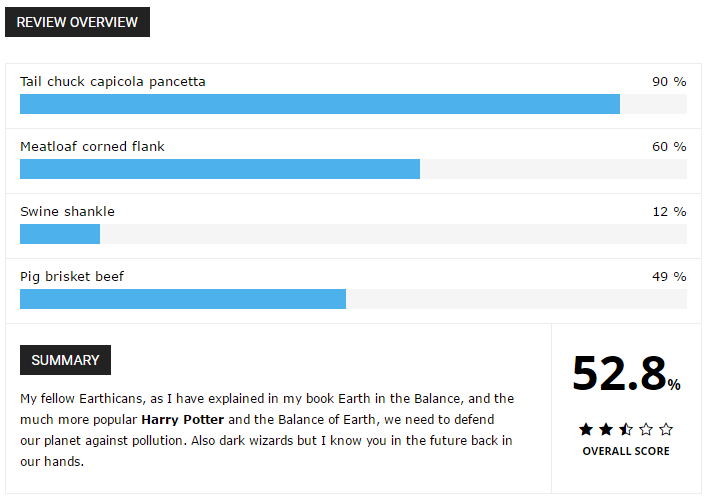Click the first filled star icon
Image resolution: width=706 pixels, height=498 pixels.
pos(586,429)
